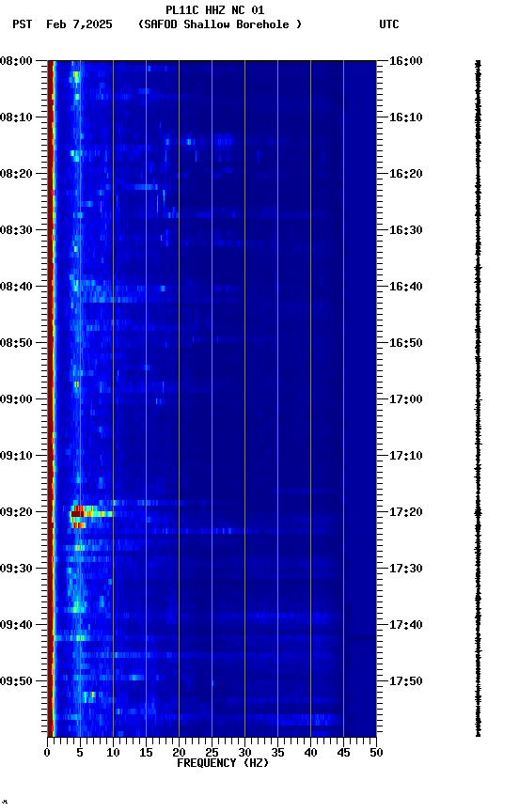Image resolution: width=519 pixels, height=812 pixels.
Task: Select the 16:10 UTC time label
Action: (x=406, y=117)
